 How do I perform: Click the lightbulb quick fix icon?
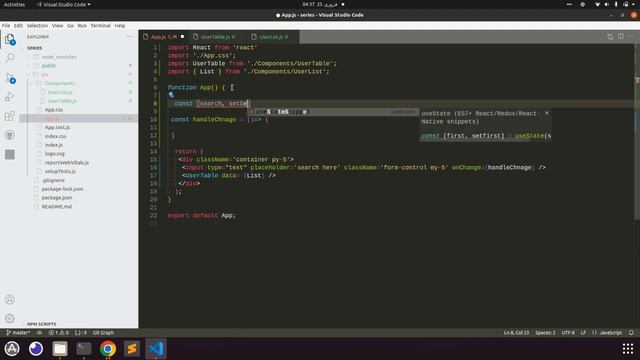(x=171, y=95)
